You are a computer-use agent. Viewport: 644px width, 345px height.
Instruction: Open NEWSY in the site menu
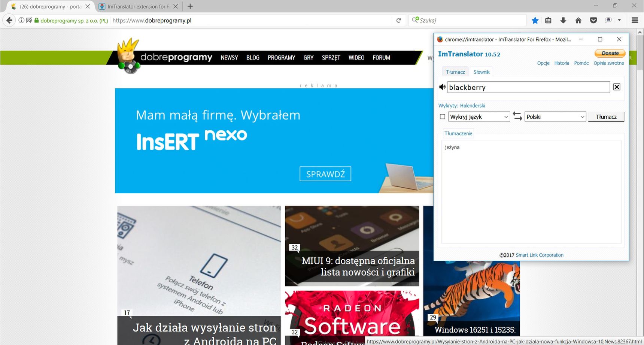[229, 58]
